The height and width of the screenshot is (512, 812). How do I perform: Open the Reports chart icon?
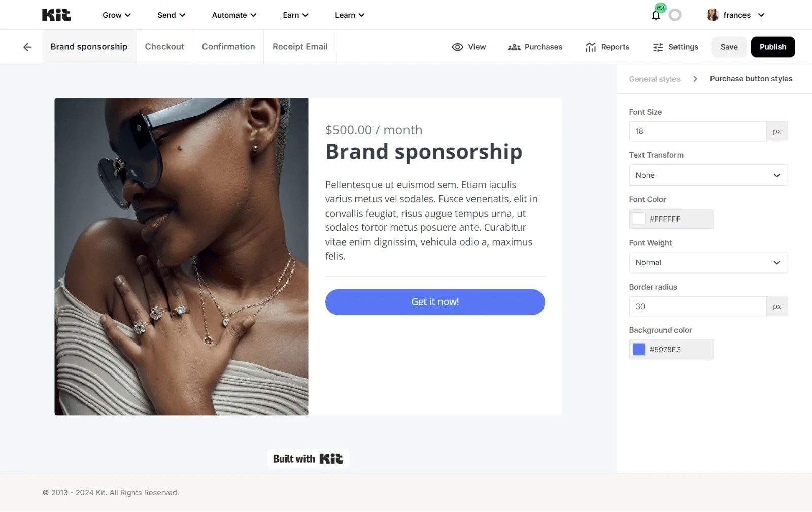click(591, 47)
